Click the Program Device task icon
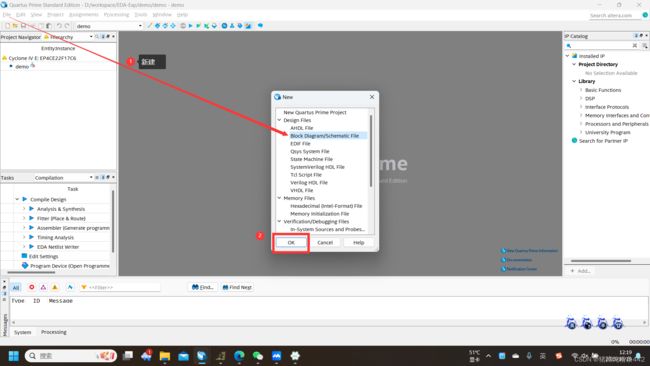Image resolution: width=650 pixels, height=366 pixels. [25, 265]
